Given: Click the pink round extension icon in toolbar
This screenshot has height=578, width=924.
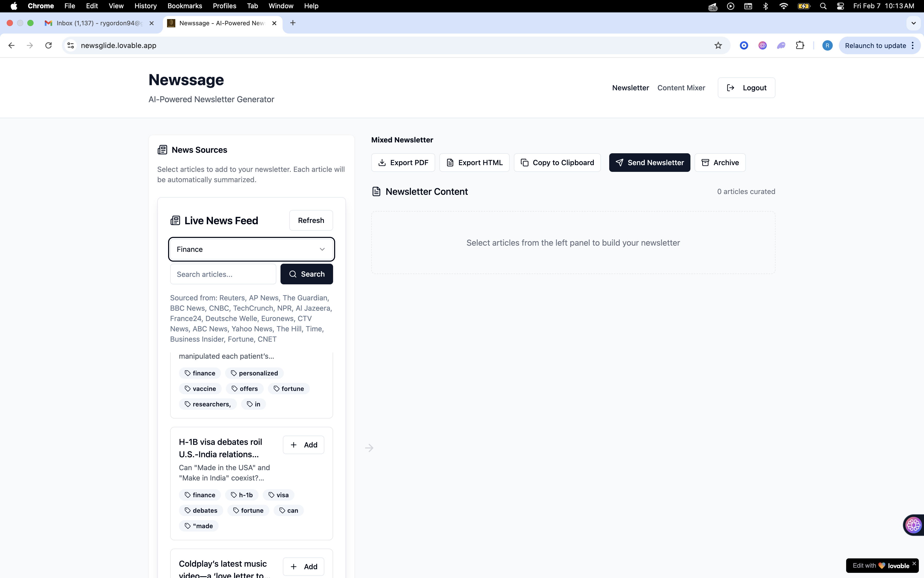Looking at the screenshot, I should 763,45.
